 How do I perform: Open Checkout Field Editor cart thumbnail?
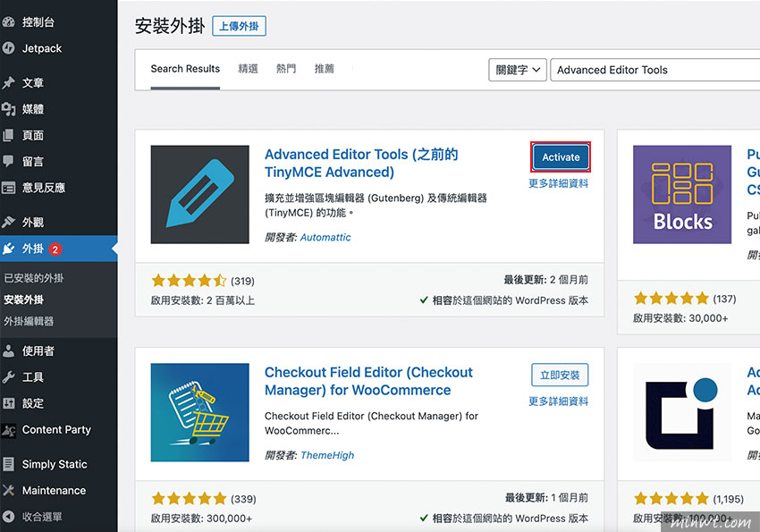[199, 412]
